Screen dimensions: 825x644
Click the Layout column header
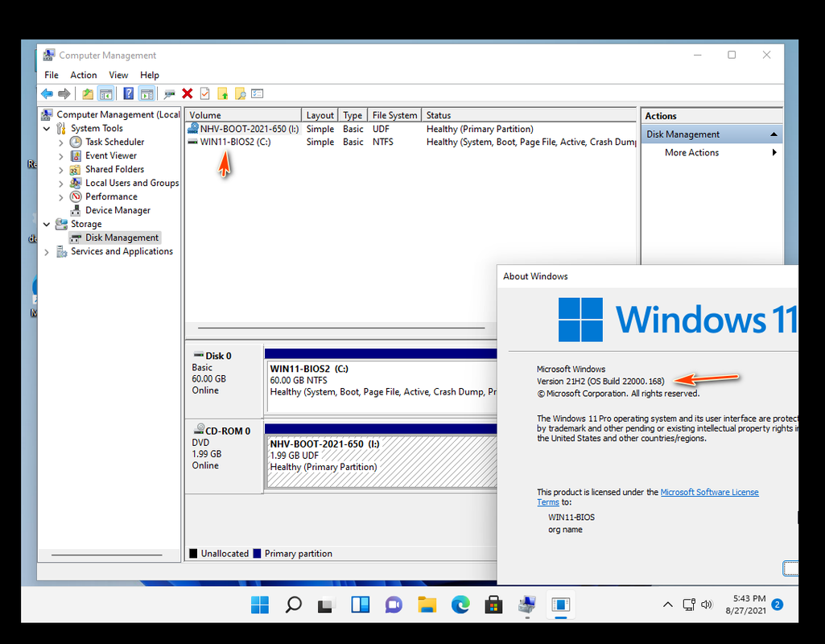point(320,115)
